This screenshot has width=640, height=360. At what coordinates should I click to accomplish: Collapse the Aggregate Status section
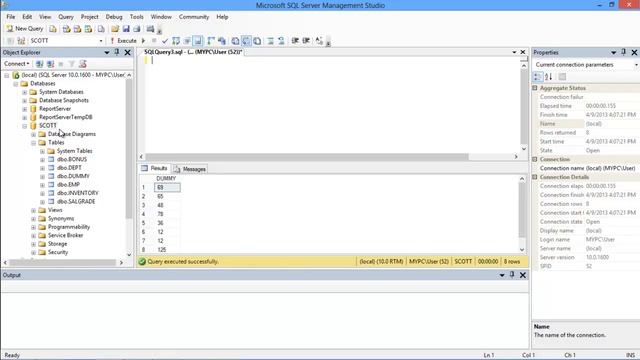pyautogui.click(x=535, y=88)
